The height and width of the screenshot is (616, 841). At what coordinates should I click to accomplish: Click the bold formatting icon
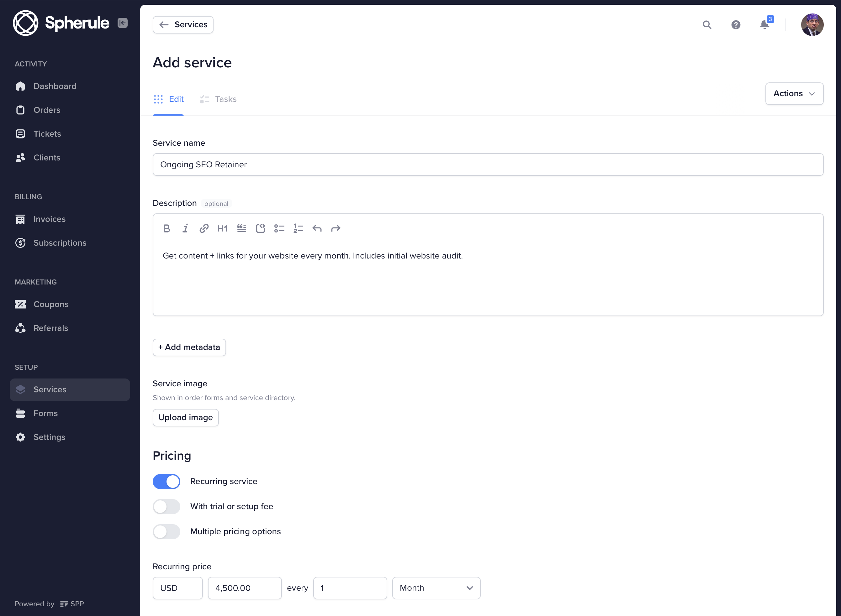[x=166, y=228]
